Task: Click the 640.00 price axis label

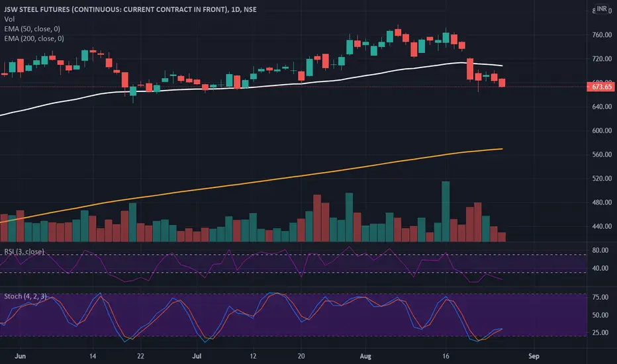Action: 602,107
